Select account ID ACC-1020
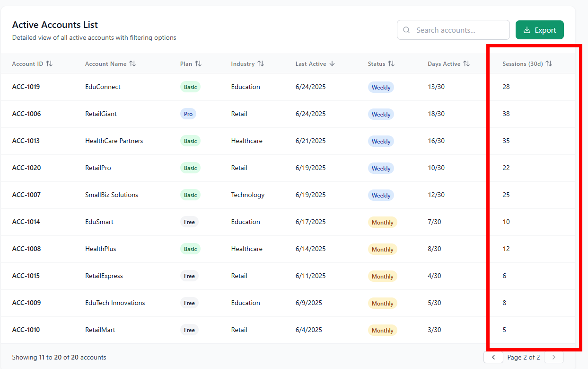 [26, 168]
